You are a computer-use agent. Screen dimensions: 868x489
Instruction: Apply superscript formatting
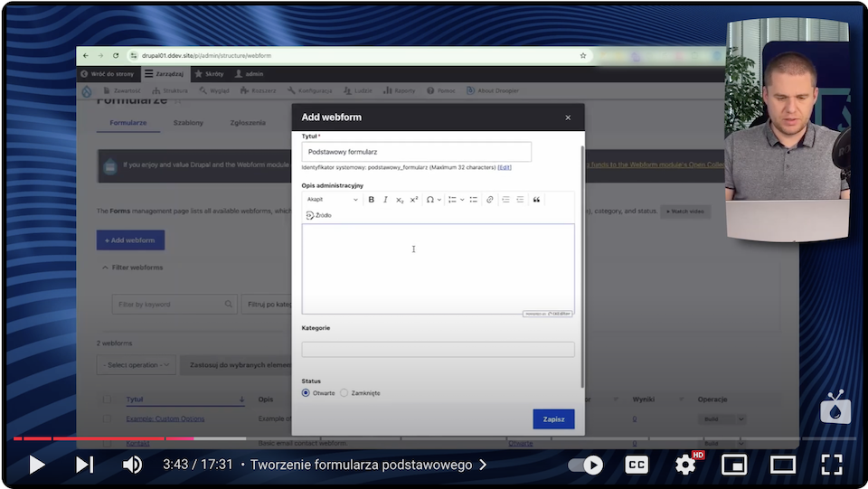[x=413, y=200]
